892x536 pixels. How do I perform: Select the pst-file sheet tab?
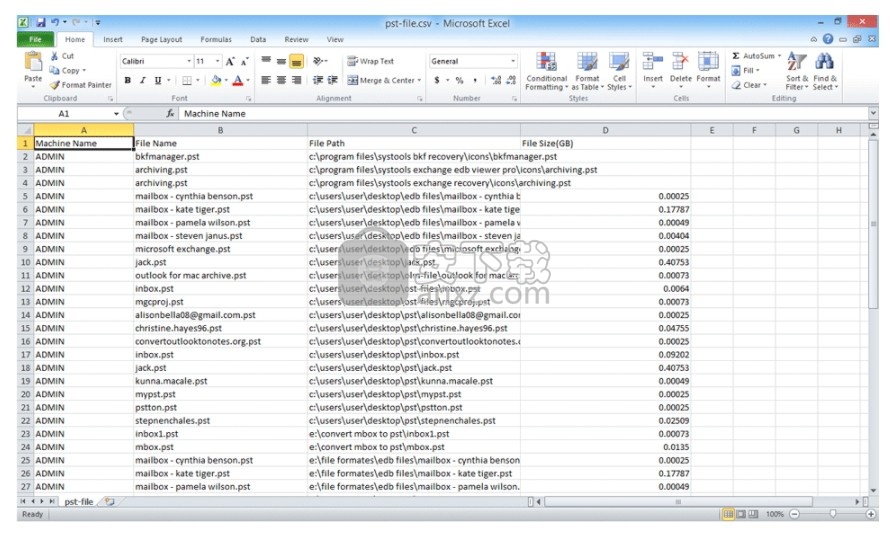[x=79, y=501]
